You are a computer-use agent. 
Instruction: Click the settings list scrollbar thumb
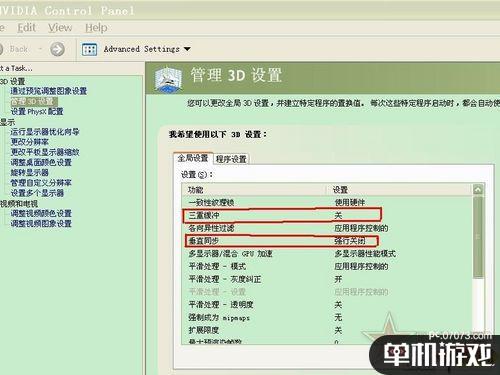(478, 237)
